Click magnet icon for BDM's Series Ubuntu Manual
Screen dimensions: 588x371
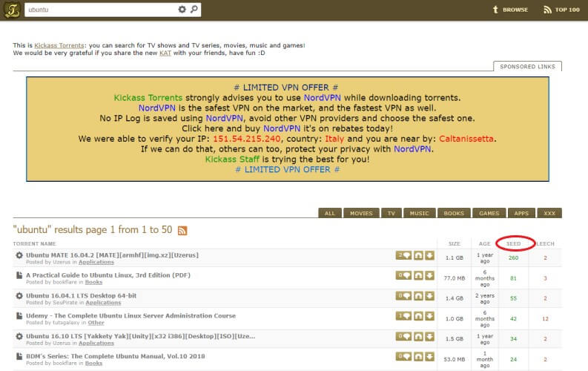click(x=418, y=356)
